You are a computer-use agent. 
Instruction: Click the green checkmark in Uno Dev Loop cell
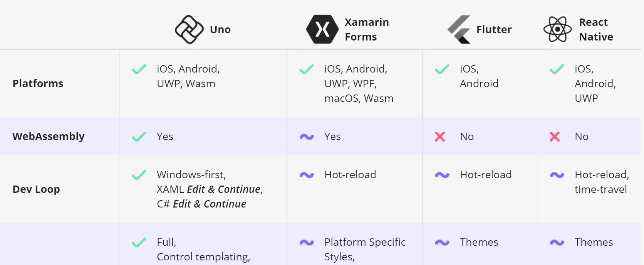coord(139,175)
